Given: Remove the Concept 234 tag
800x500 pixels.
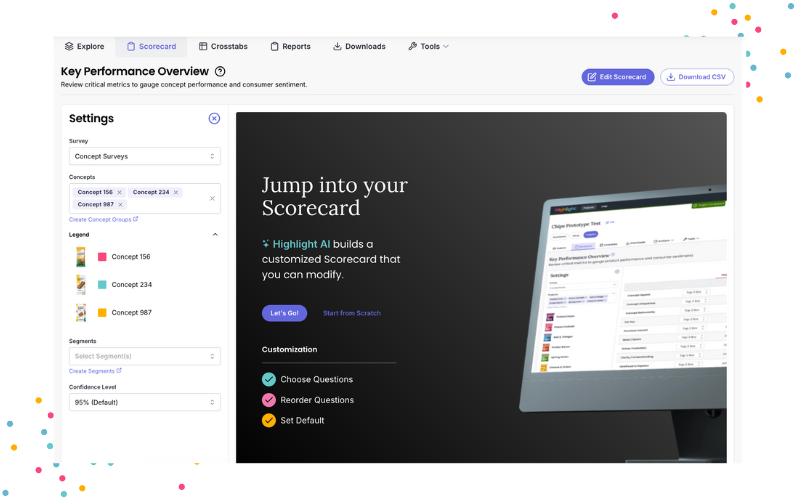Looking at the screenshot, I should (x=176, y=192).
